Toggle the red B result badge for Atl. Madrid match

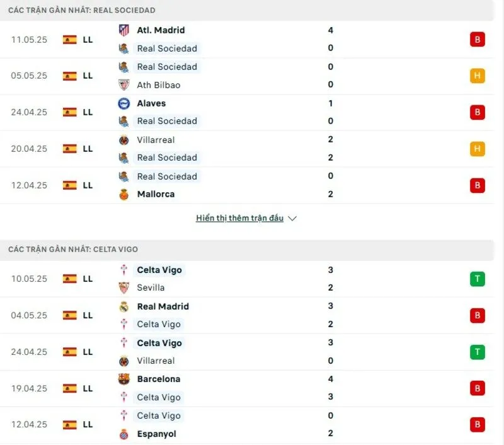pos(477,39)
